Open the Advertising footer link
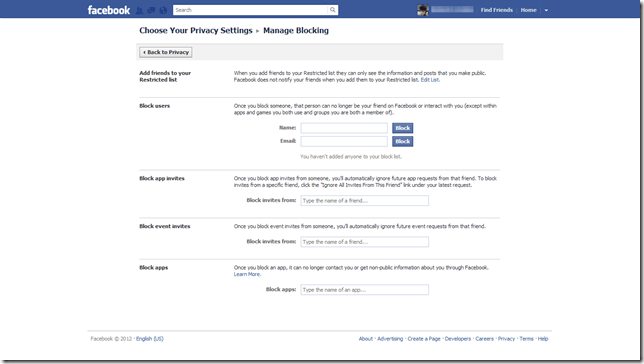Image resolution: width=644 pixels, height=364 pixels. 390,339
